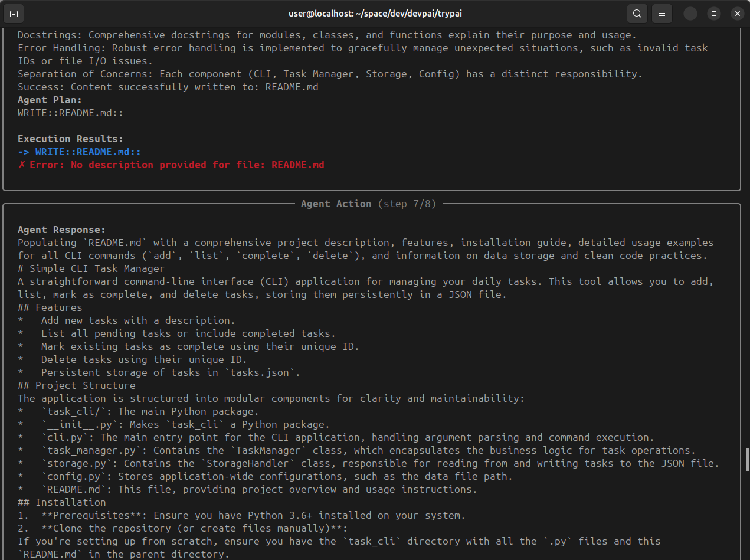The width and height of the screenshot is (750, 560).
Task: Click the "Execution Results:" heading
Action: [70, 139]
